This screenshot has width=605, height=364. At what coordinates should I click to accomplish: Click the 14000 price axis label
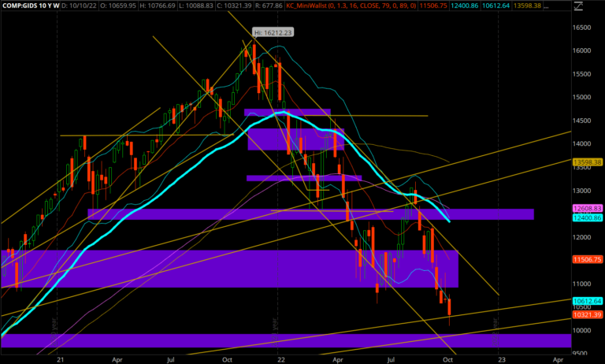pyautogui.click(x=581, y=143)
